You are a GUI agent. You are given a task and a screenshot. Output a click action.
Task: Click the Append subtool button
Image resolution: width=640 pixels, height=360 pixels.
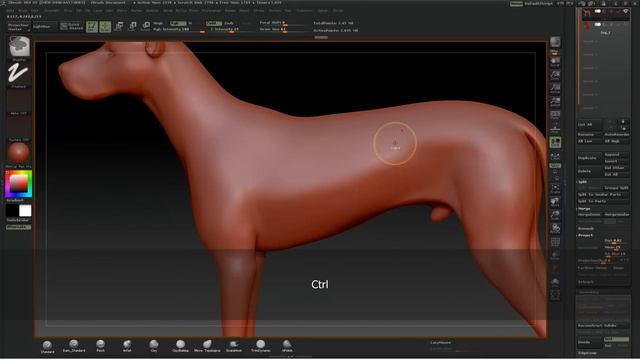[616, 154]
